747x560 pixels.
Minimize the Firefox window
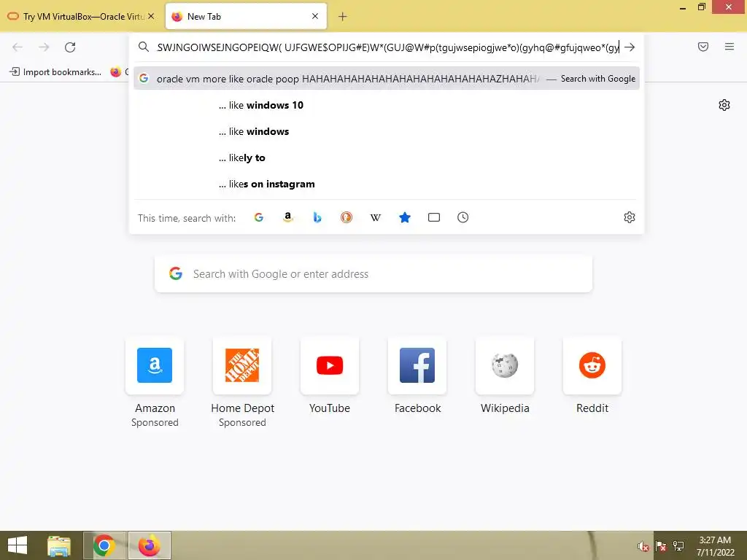pyautogui.click(x=683, y=8)
